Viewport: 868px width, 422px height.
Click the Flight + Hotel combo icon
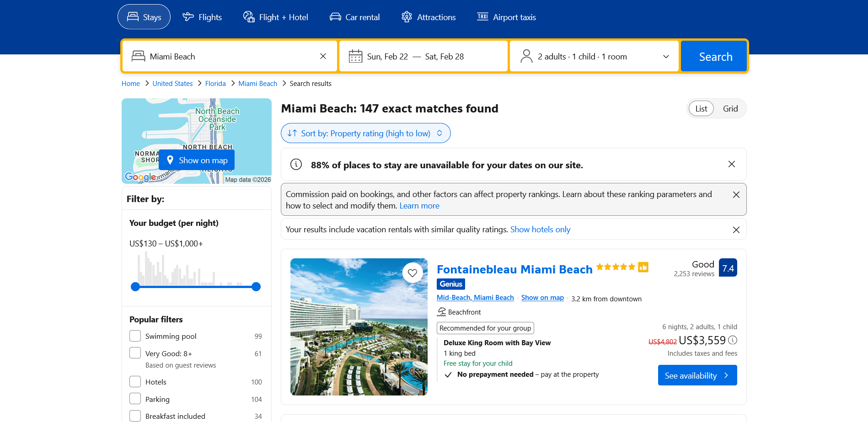(249, 17)
